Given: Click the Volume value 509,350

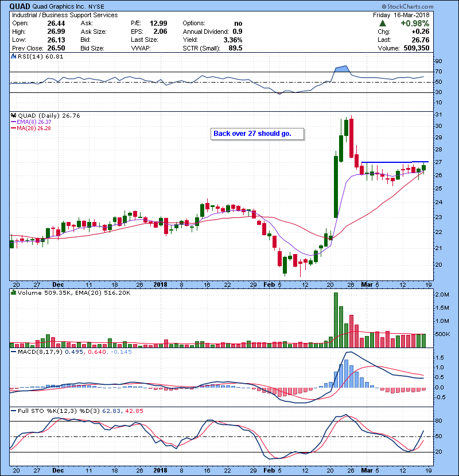Looking at the screenshot, I should click(417, 48).
